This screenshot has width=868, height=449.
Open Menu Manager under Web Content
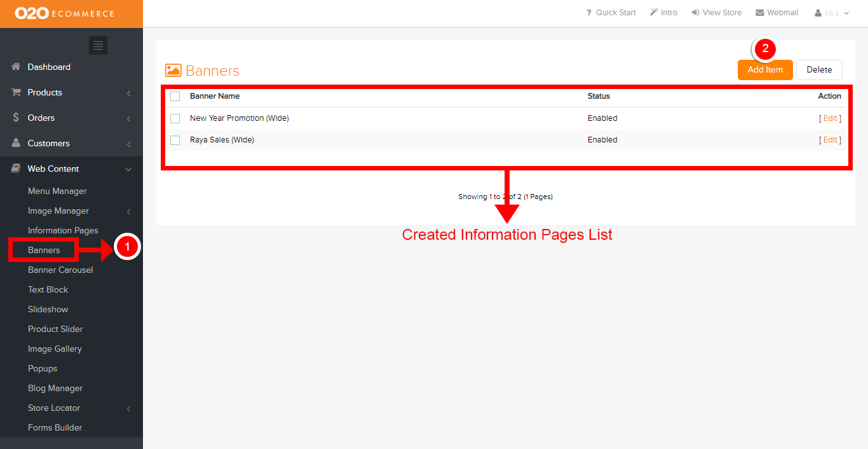coord(57,191)
